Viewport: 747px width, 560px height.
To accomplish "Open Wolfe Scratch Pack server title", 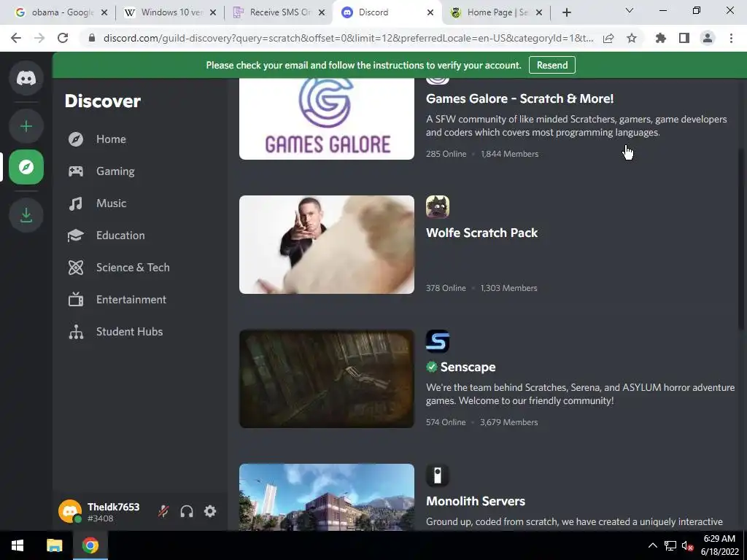I will point(481,233).
